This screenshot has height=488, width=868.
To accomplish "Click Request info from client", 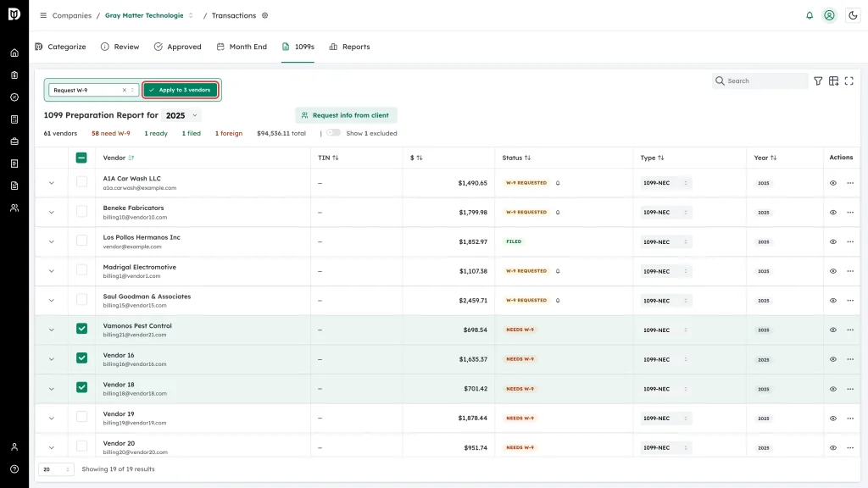I will (x=346, y=115).
